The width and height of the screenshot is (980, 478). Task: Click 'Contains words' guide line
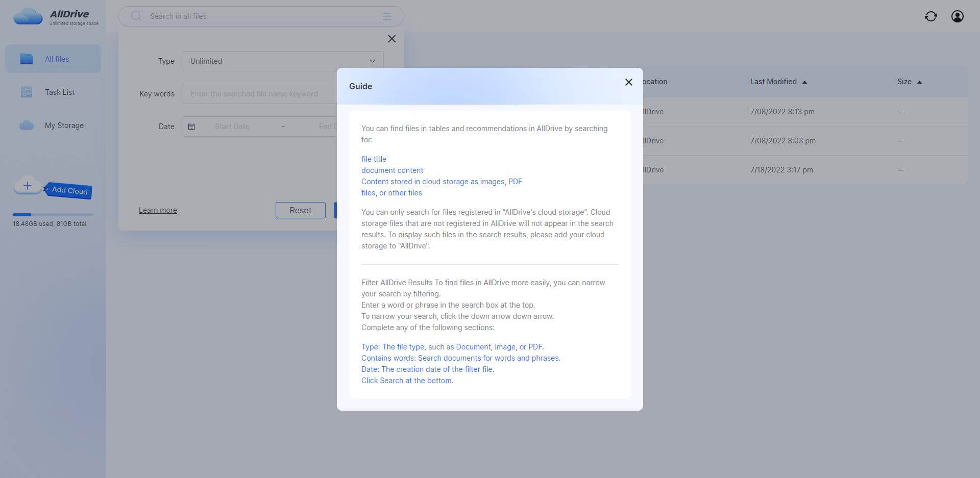(x=460, y=358)
